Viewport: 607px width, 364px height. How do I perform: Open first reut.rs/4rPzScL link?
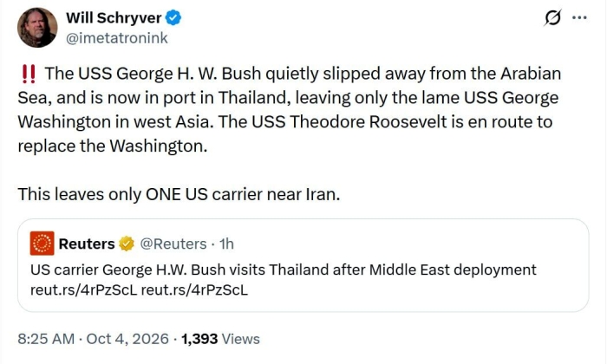pyautogui.click(x=83, y=289)
